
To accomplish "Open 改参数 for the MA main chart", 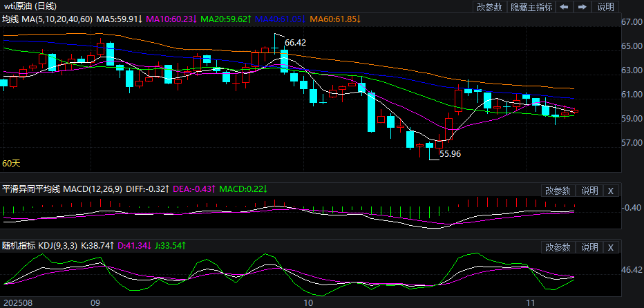I will (489, 7).
